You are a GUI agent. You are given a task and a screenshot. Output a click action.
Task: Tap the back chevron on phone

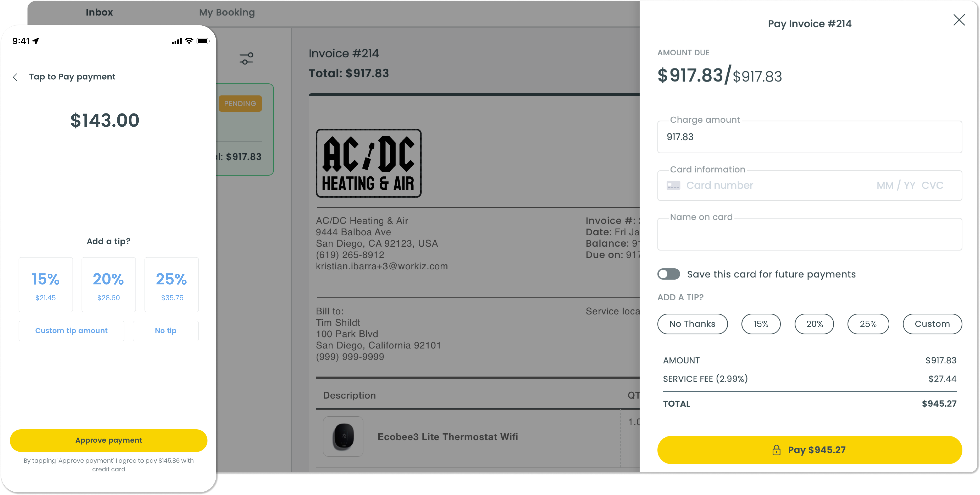click(15, 77)
